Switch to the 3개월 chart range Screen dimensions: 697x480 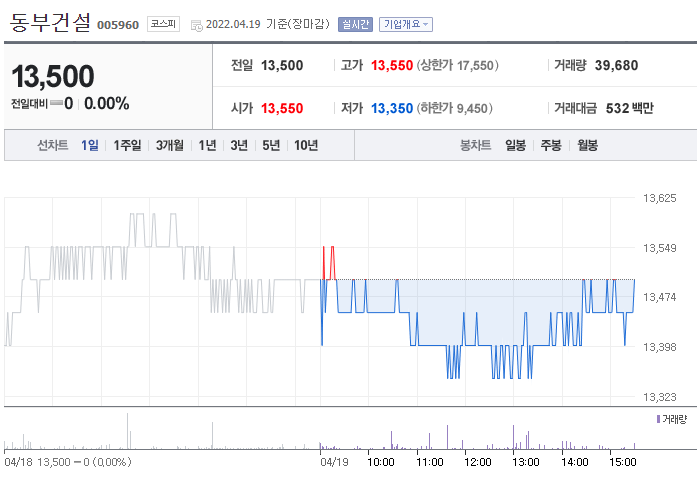tap(169, 145)
